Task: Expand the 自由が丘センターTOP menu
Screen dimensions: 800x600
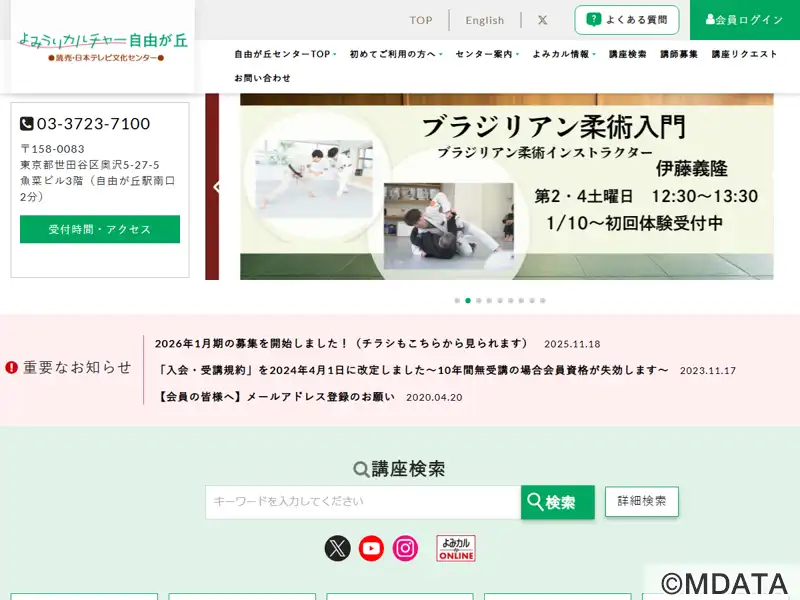Action: 285,54
